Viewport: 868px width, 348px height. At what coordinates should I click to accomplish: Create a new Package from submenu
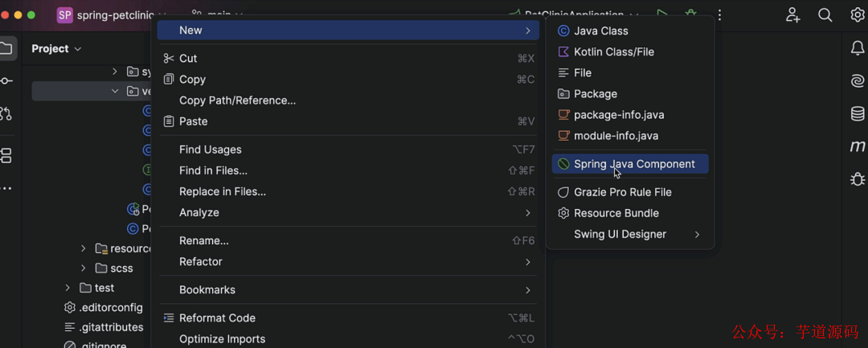click(x=630, y=94)
